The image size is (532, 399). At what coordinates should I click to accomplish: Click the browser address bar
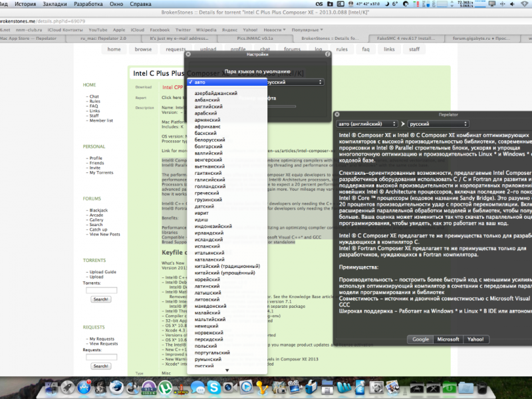click(x=266, y=21)
